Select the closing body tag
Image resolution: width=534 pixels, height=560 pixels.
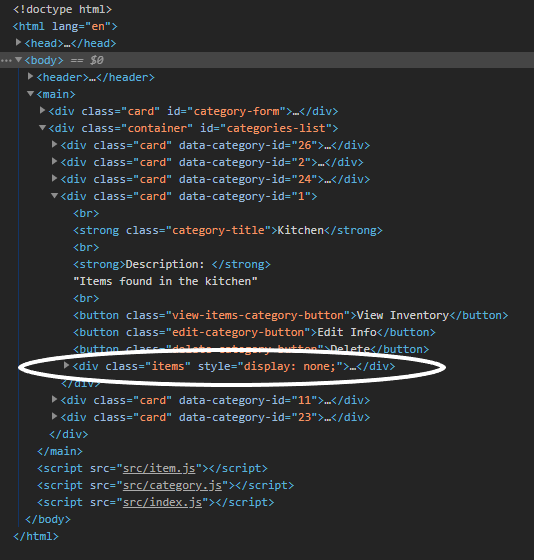coord(48,519)
